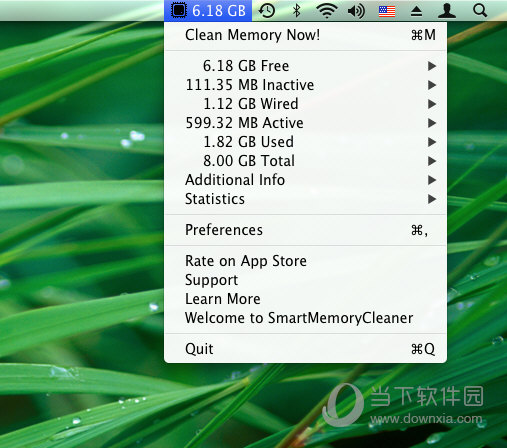This screenshot has height=448, width=507.
Task: Open Preferences from the menu
Action: pos(305,230)
